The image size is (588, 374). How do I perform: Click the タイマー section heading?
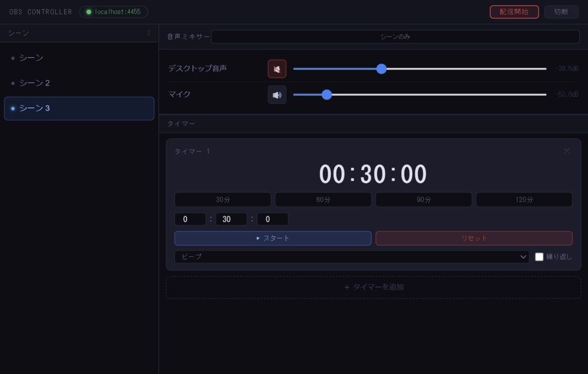click(181, 124)
